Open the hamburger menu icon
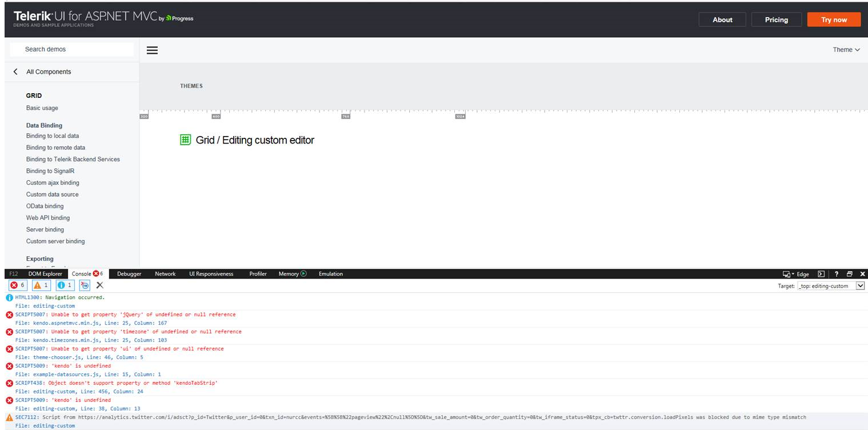 152,50
